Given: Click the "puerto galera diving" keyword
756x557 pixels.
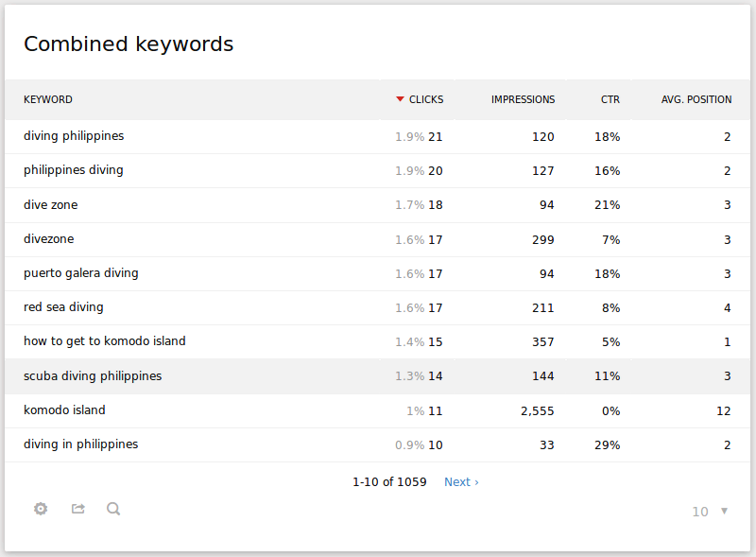Looking at the screenshot, I should pyautogui.click(x=79, y=272).
